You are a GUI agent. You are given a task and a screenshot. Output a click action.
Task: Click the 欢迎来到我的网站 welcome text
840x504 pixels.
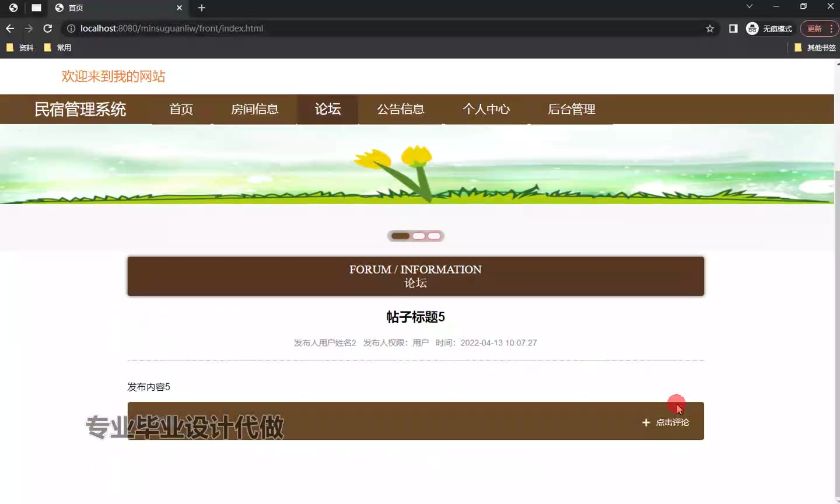tap(113, 76)
